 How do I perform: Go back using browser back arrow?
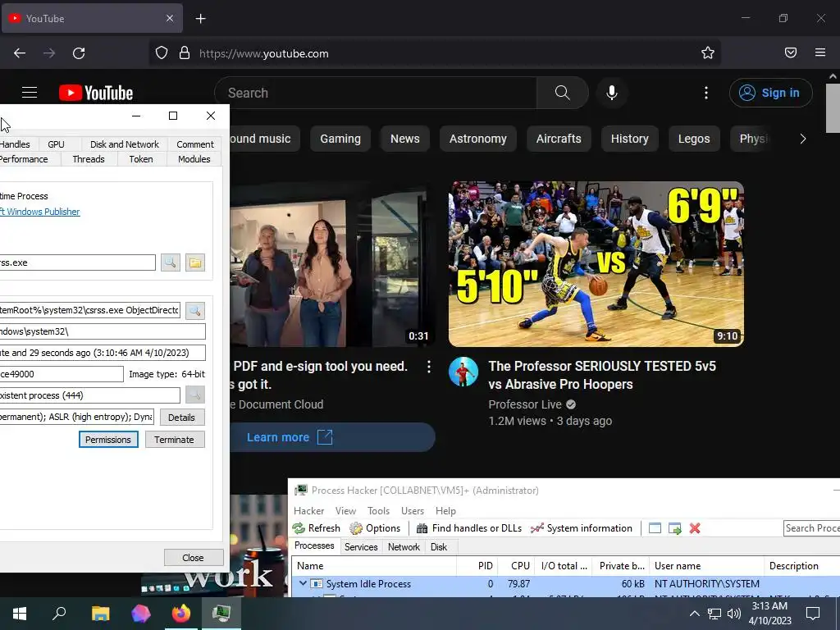click(x=20, y=53)
